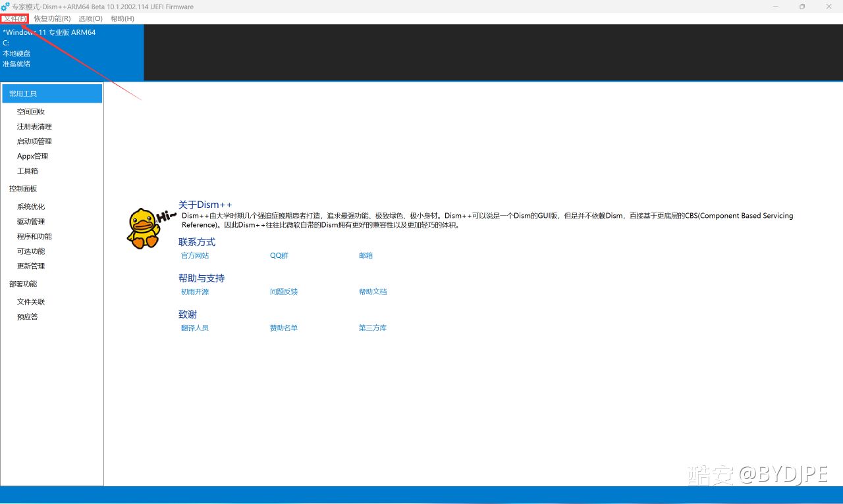Screen dimensions: 843x504
Task: Collapse the 控制面板 section header
Action: click(x=23, y=189)
